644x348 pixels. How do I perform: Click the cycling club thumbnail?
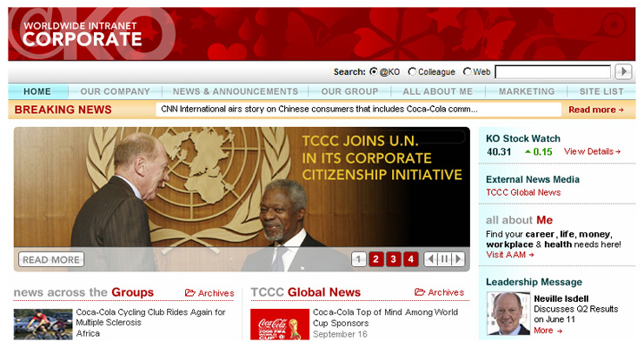coord(43,325)
